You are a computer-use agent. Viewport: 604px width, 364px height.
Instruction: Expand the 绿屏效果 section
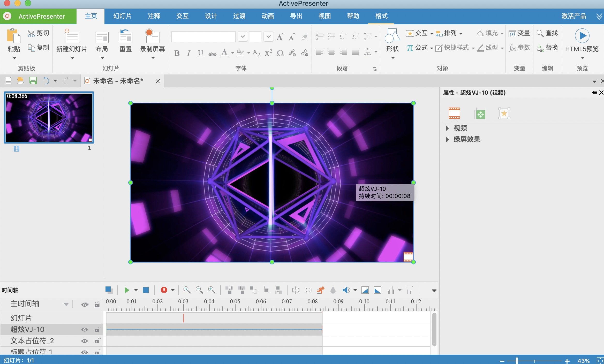(447, 140)
